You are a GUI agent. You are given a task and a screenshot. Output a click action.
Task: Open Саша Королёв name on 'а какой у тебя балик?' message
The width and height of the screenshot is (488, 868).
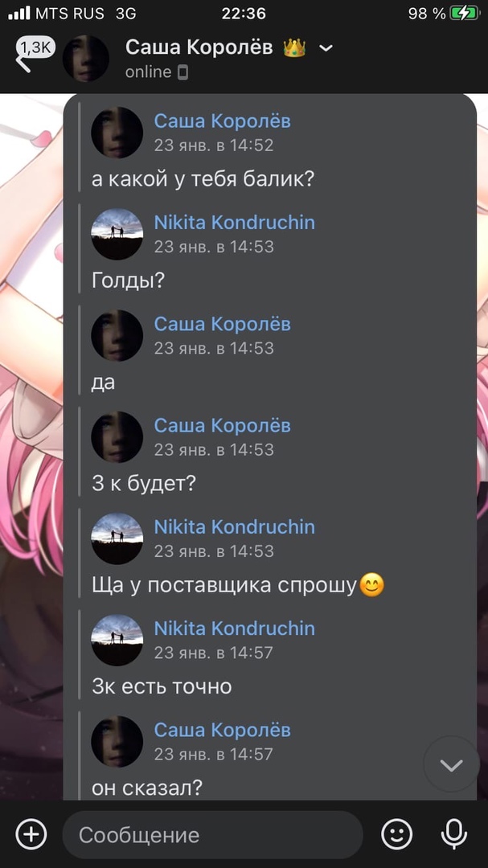(x=222, y=121)
